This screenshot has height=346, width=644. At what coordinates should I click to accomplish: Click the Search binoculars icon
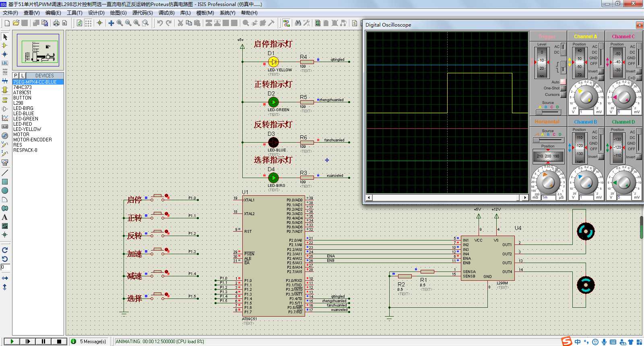click(x=298, y=23)
